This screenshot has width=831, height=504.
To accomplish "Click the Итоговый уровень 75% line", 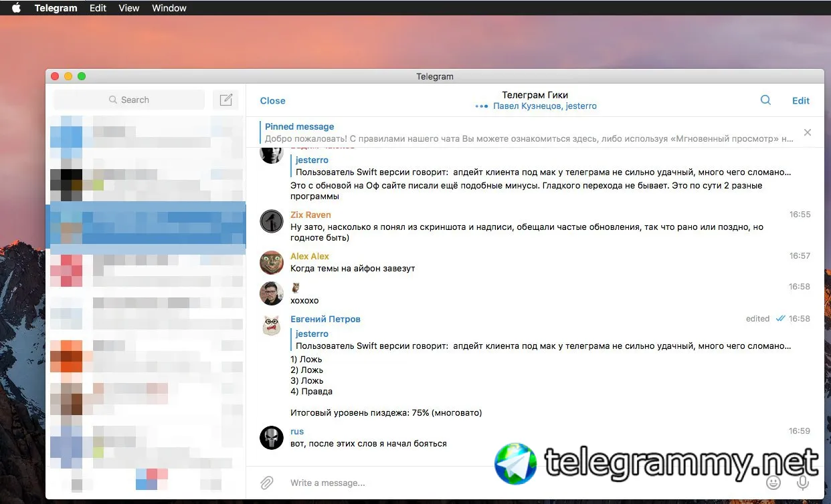I will (386, 412).
